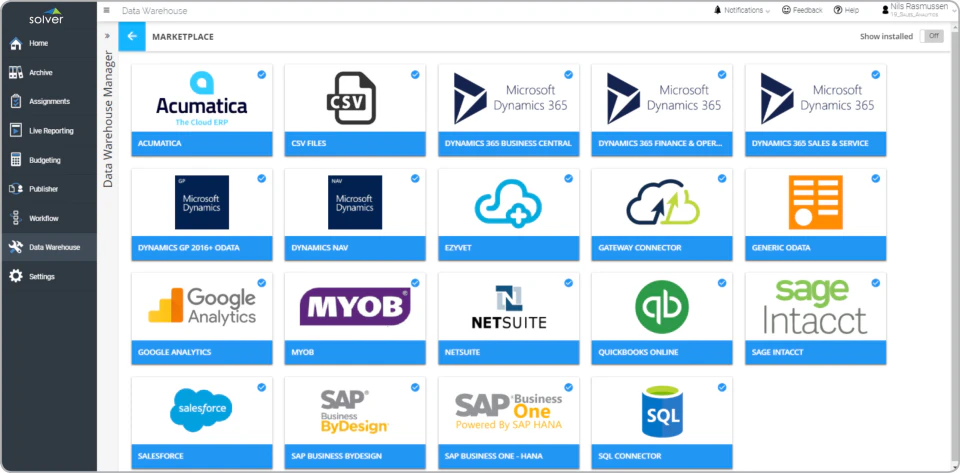960x473 pixels.
Task: Open the Archive sidebar icon
Action: 16,73
